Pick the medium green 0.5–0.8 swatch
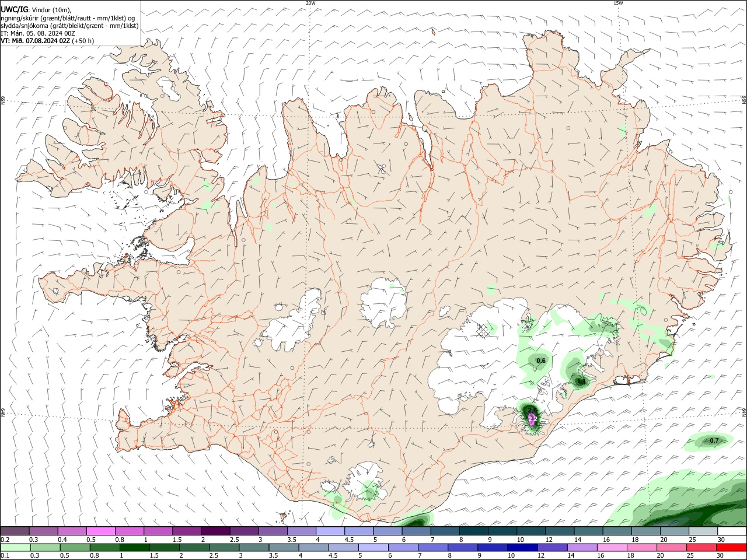 (x=75, y=547)
